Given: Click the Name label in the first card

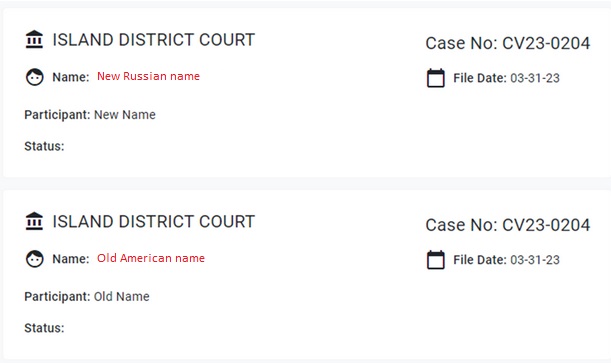Looking at the screenshot, I should pos(71,77).
